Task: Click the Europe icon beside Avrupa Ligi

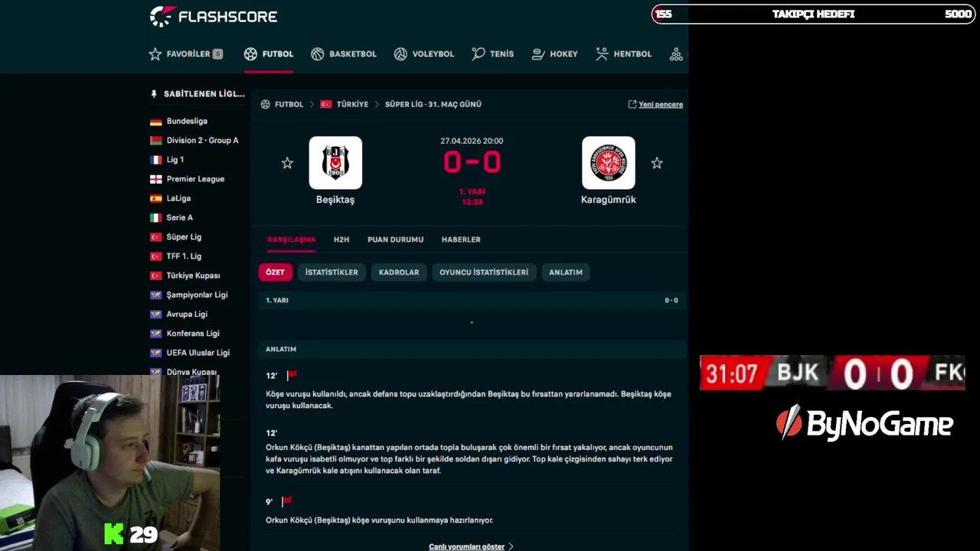Action: tap(155, 315)
